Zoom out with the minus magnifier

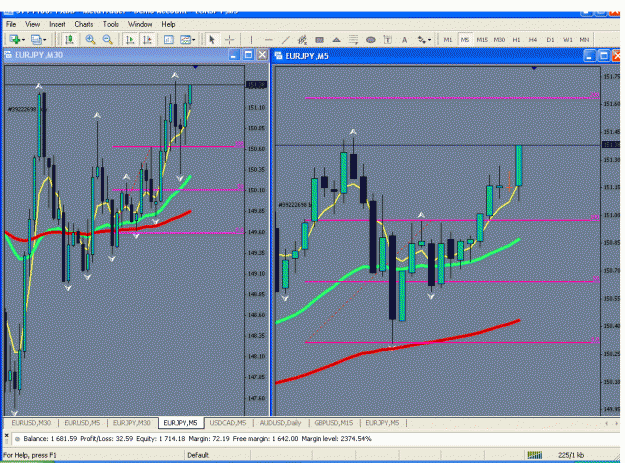[x=107, y=39]
